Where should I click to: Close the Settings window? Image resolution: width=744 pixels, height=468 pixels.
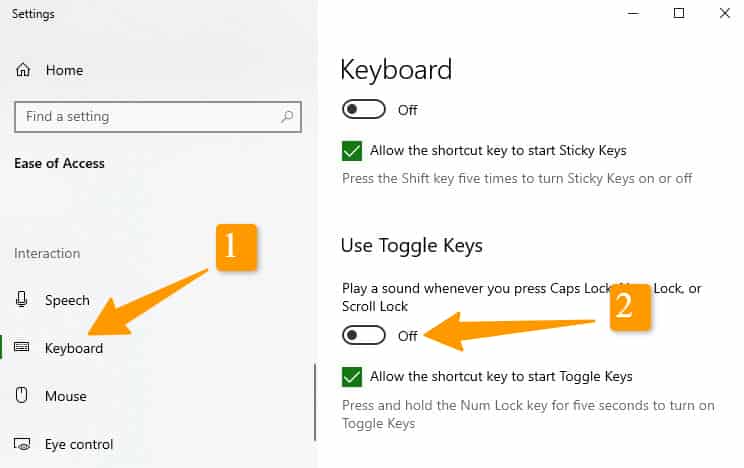725,13
